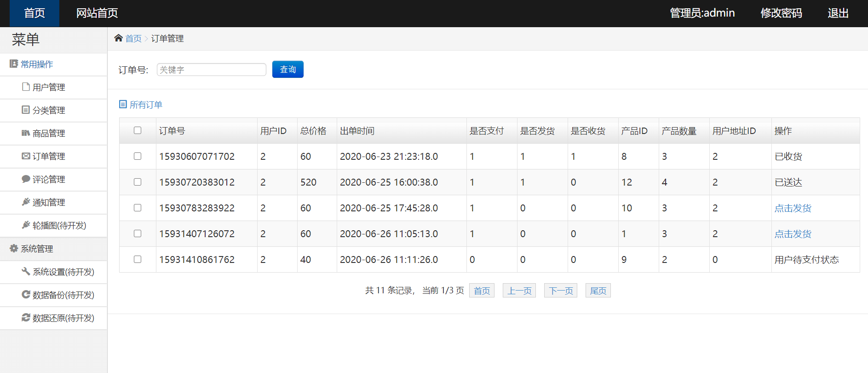
Task: Click the plug icon beside 通知管理
Action: [x=26, y=202]
